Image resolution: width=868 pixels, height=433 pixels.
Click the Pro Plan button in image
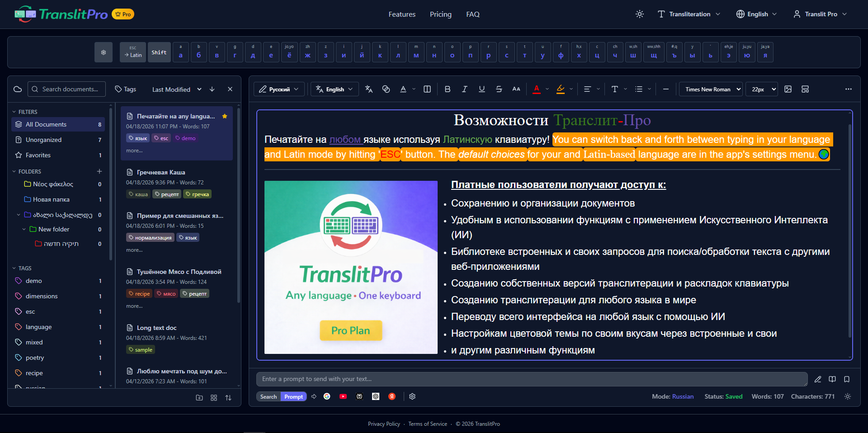351,330
